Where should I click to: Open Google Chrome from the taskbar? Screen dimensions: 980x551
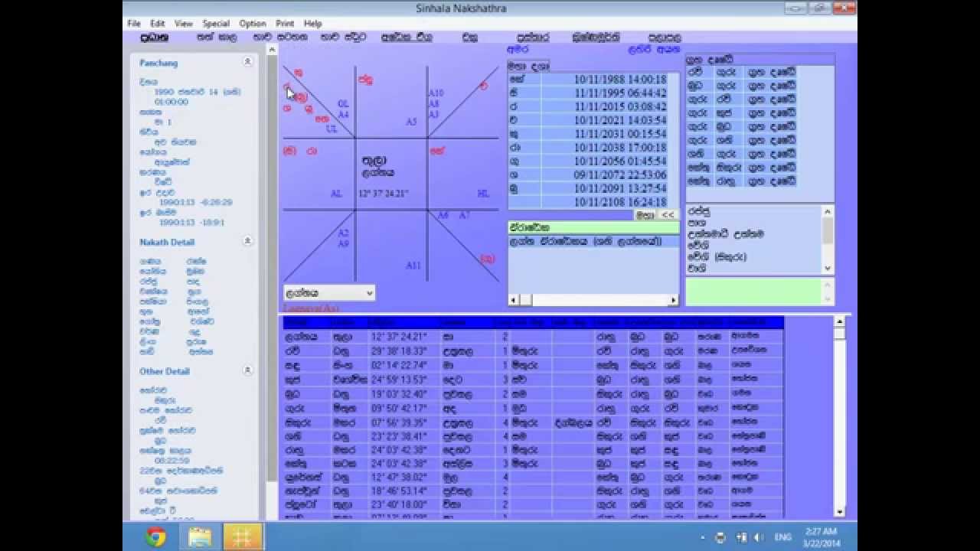coord(155,537)
